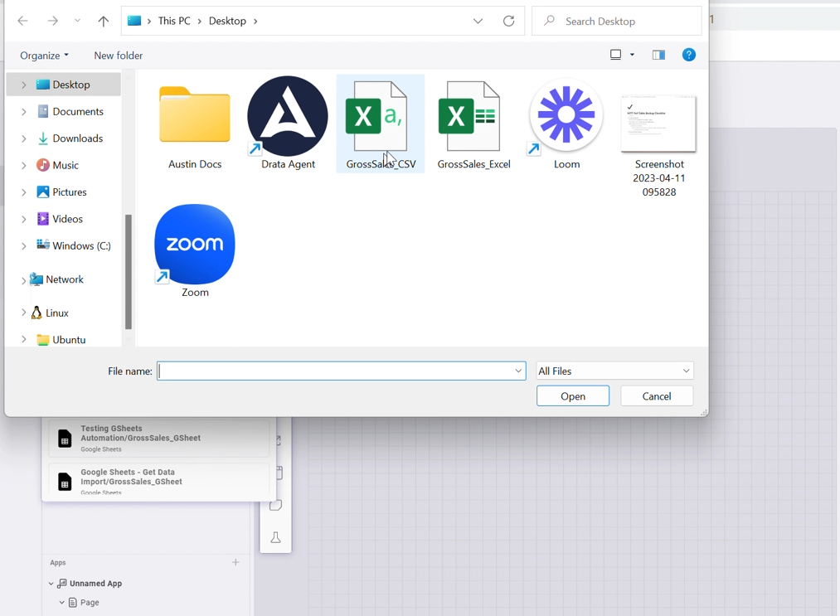Image resolution: width=840 pixels, height=616 pixels.
Task: Click Desktop in address path
Action: pyautogui.click(x=227, y=21)
